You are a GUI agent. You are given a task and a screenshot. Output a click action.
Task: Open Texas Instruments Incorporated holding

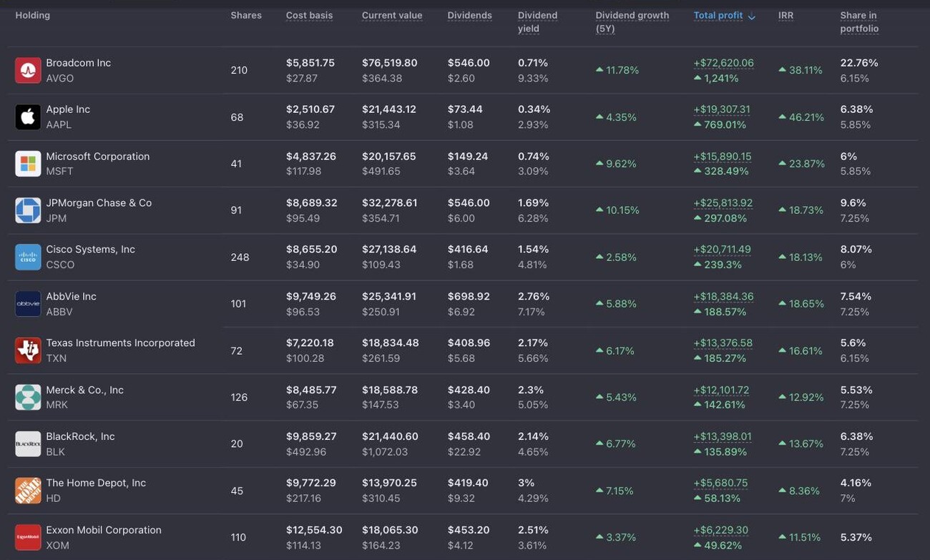(120, 343)
